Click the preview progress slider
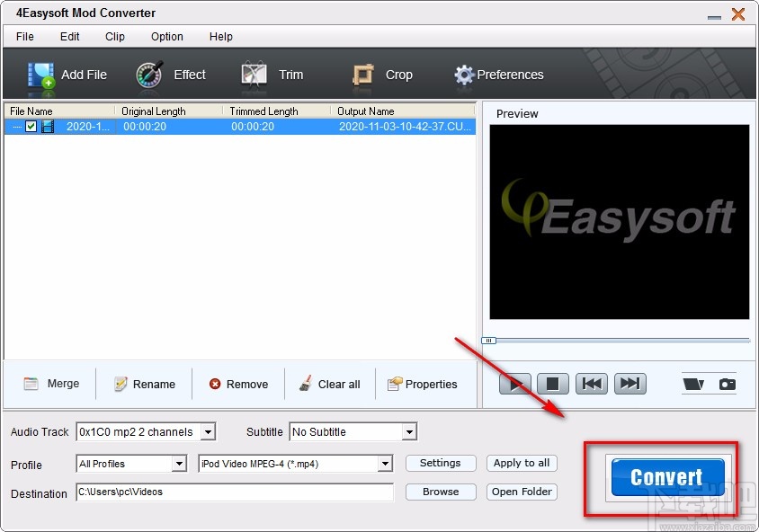 point(487,341)
